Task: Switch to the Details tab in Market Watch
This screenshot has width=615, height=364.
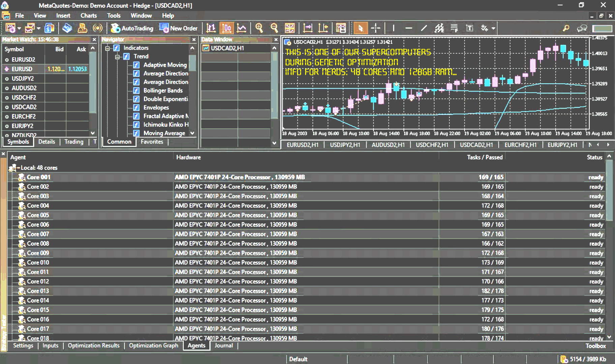Action: 47,142
